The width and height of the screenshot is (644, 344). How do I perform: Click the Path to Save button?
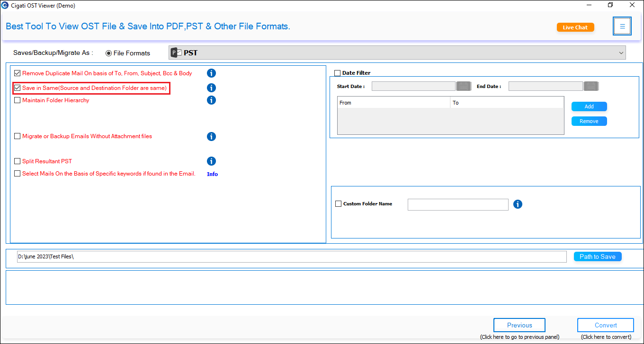point(598,256)
